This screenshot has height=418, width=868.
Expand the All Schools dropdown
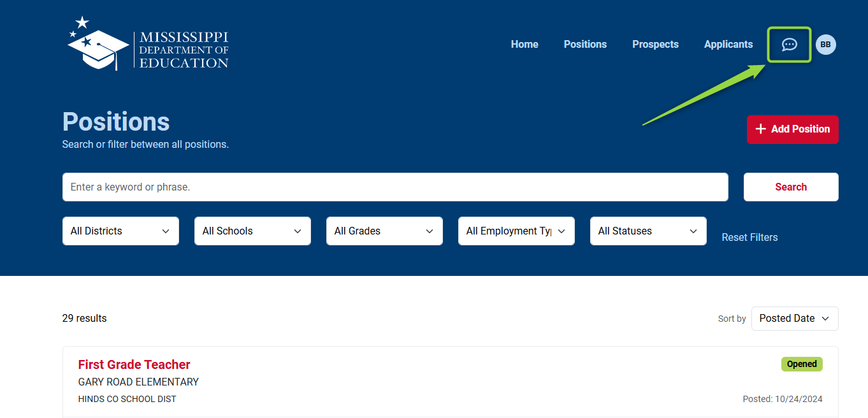click(252, 231)
